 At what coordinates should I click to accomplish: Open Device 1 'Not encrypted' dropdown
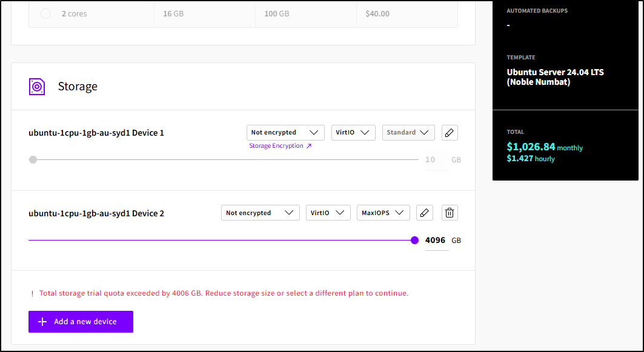[285, 133]
